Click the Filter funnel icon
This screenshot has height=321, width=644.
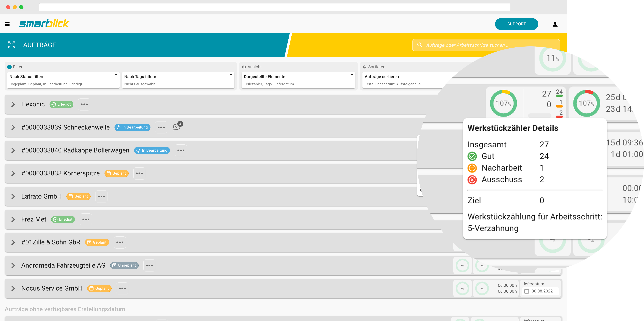pyautogui.click(x=9, y=67)
